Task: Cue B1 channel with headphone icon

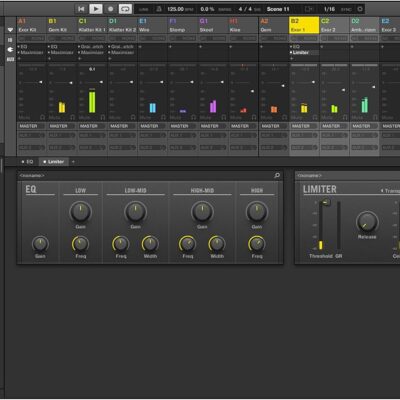Action: tap(73, 117)
